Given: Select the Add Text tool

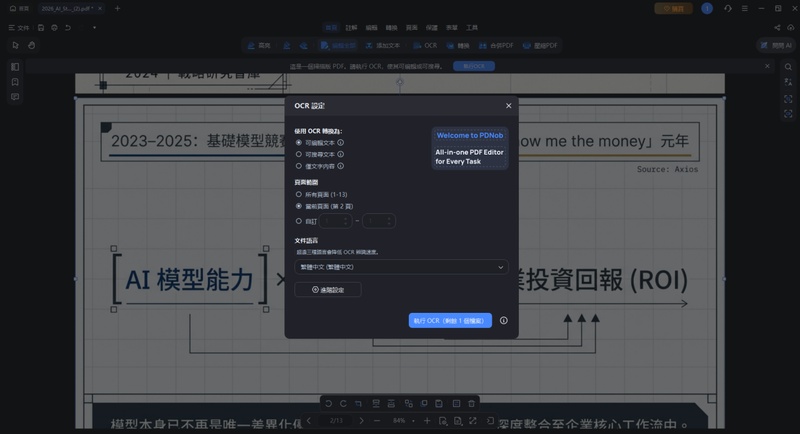Looking at the screenshot, I should coord(383,45).
